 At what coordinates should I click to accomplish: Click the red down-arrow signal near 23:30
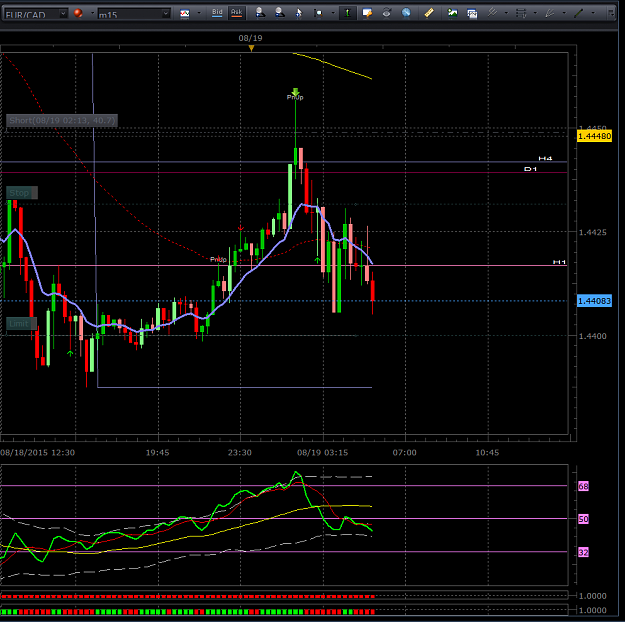tap(241, 228)
